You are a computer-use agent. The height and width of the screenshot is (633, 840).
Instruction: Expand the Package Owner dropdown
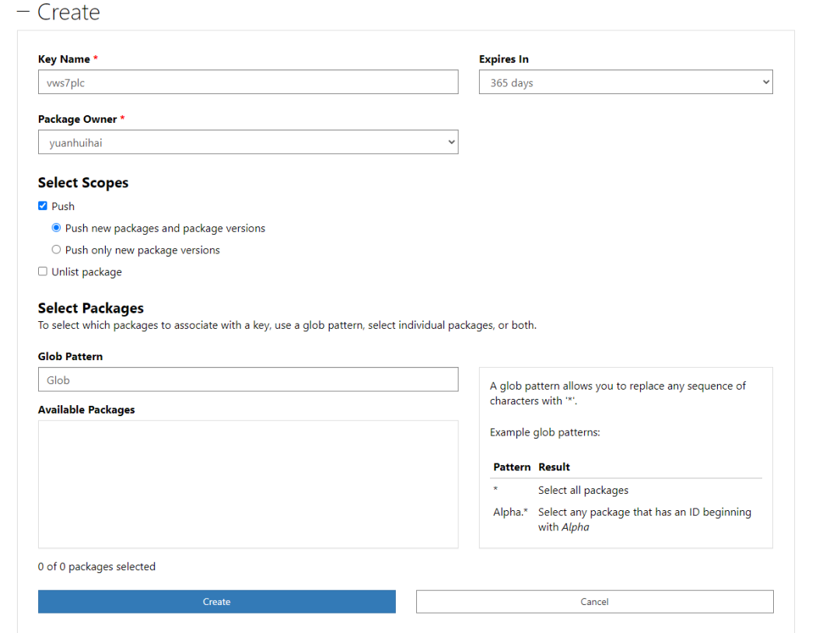[x=247, y=142]
